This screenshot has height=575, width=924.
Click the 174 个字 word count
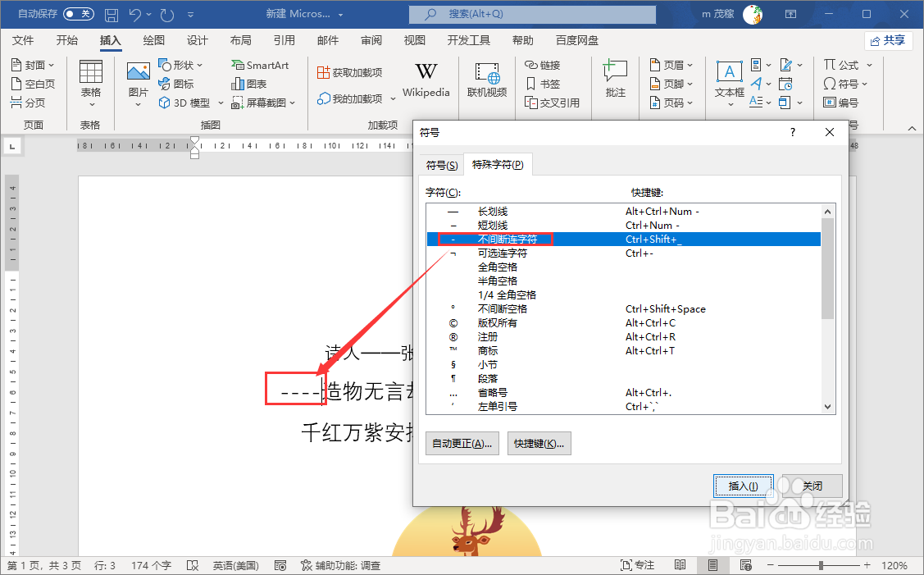[x=151, y=565]
